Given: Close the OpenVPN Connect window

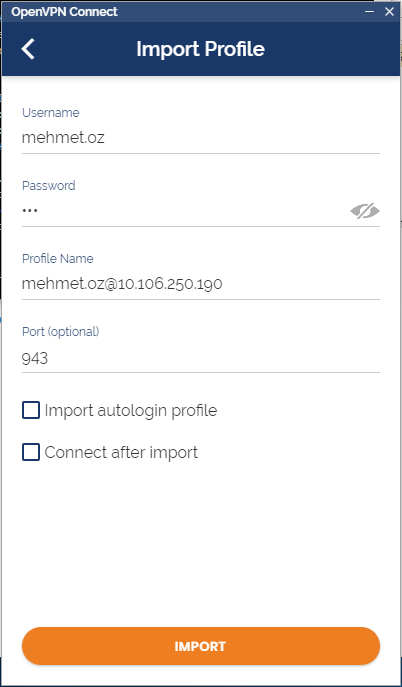Looking at the screenshot, I should 389,11.
